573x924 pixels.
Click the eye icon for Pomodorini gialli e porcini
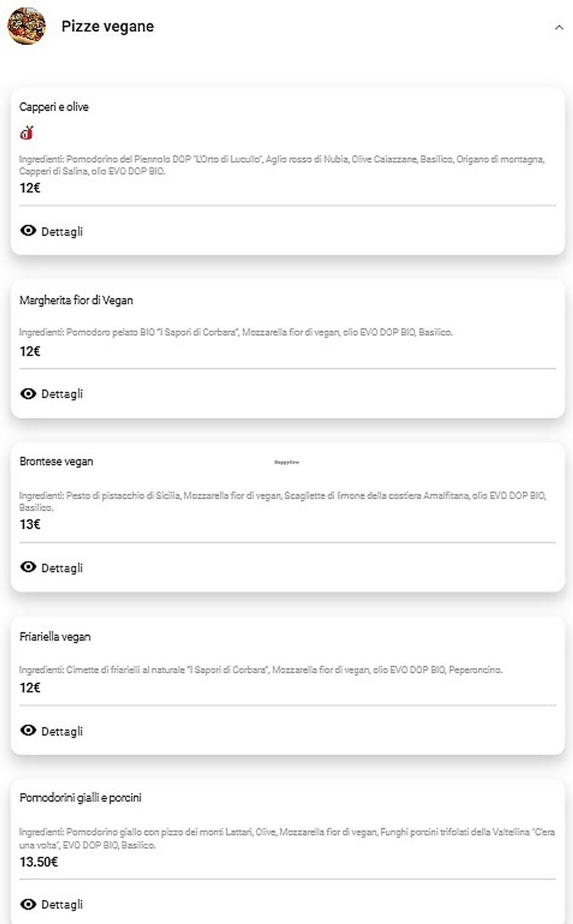pyautogui.click(x=28, y=904)
